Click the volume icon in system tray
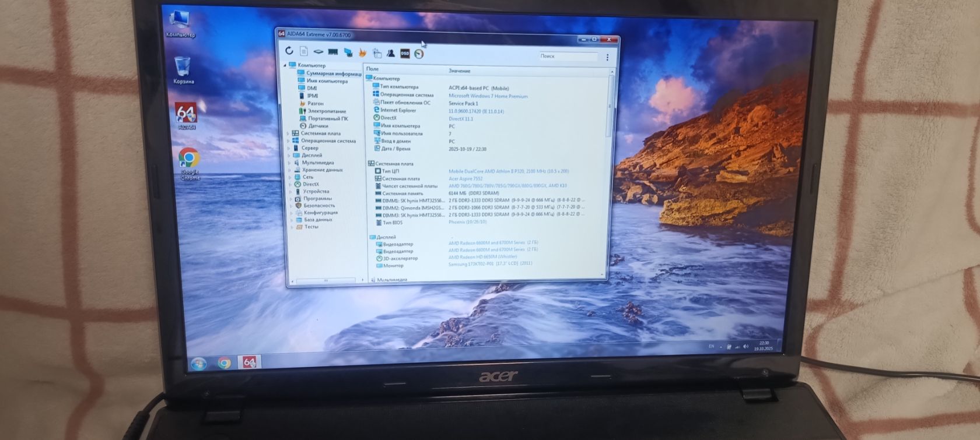The image size is (980, 440). click(x=745, y=346)
